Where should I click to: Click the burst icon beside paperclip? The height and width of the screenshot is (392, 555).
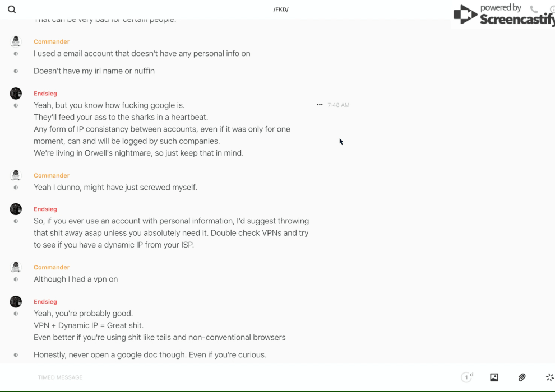[x=549, y=377]
